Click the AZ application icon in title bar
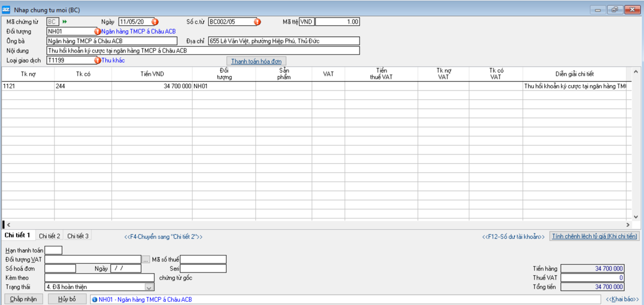The height and width of the screenshot is (305, 644). click(x=6, y=9)
